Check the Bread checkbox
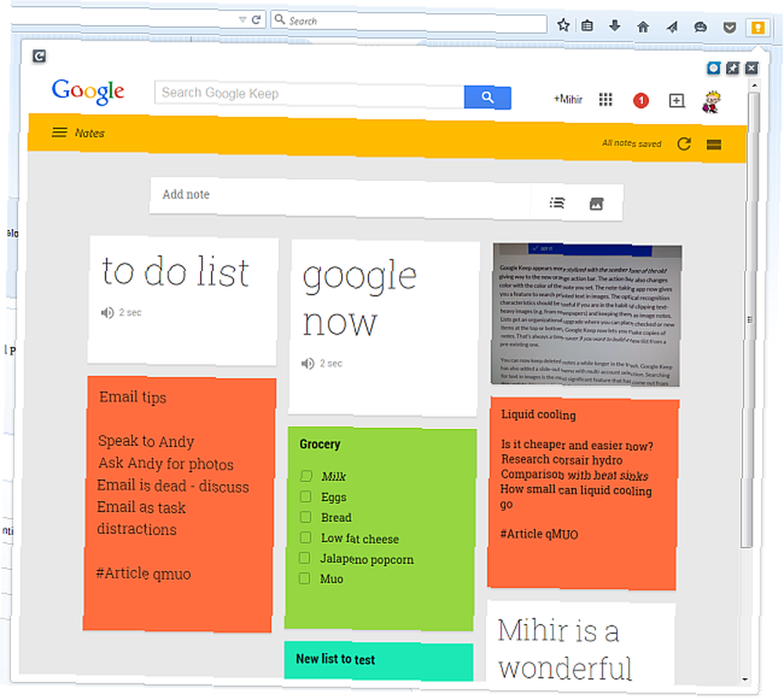 306,517
